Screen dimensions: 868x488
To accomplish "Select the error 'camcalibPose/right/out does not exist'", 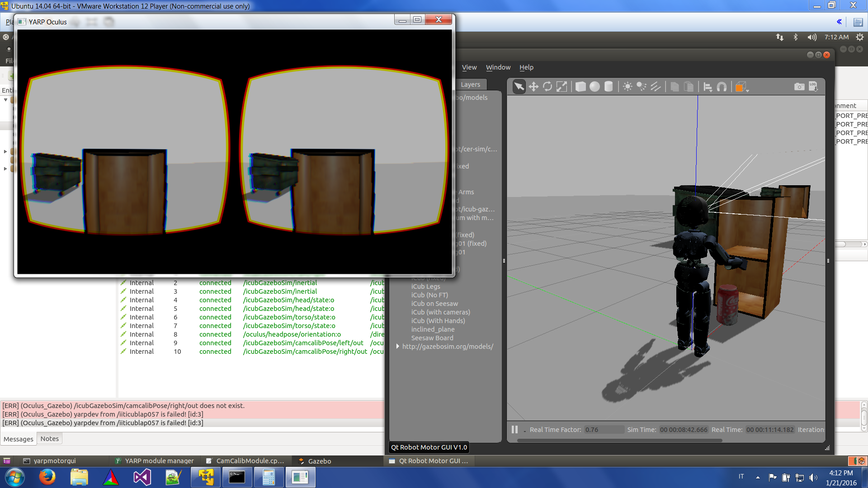I will (x=192, y=406).
